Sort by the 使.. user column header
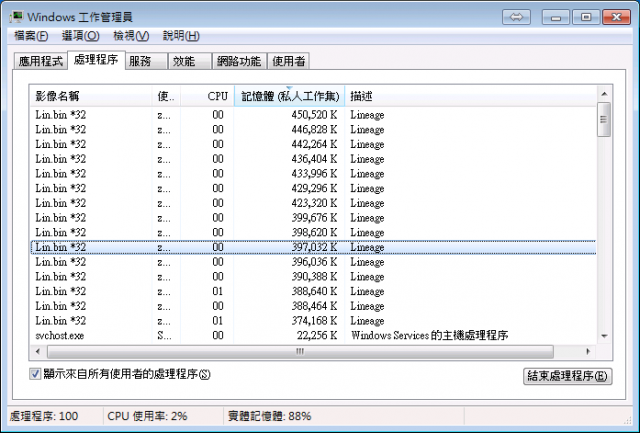The image size is (640, 433). (x=166, y=96)
